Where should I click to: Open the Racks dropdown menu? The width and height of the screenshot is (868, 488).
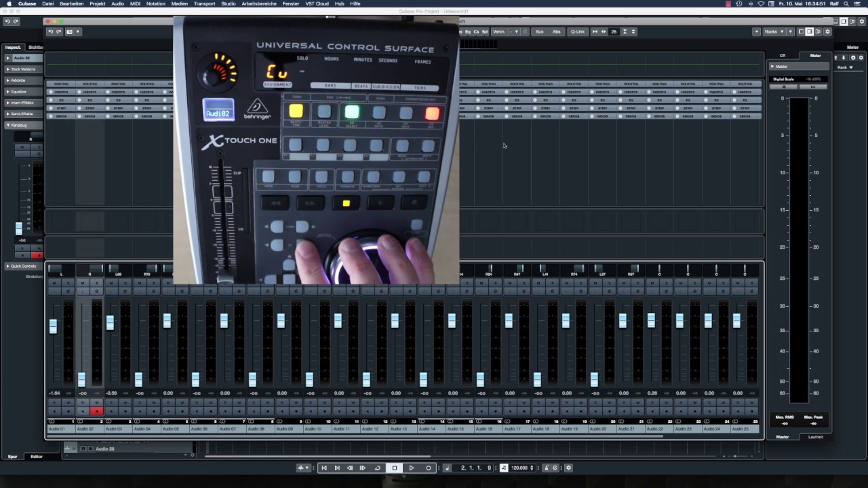tap(774, 32)
